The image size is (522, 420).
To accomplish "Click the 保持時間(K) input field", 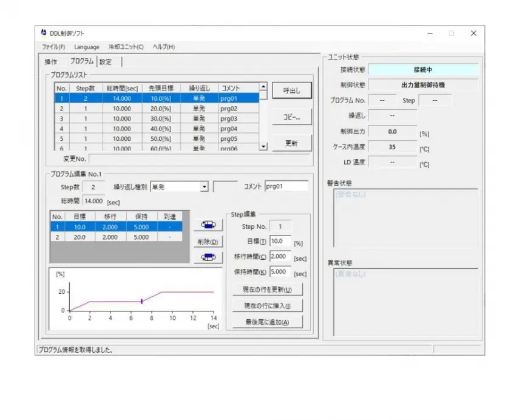I will [280, 273].
